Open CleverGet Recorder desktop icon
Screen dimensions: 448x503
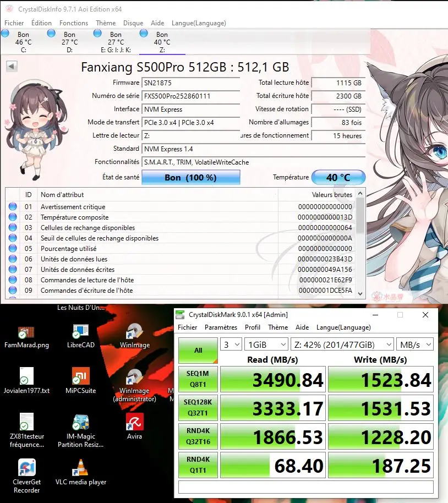click(26, 476)
